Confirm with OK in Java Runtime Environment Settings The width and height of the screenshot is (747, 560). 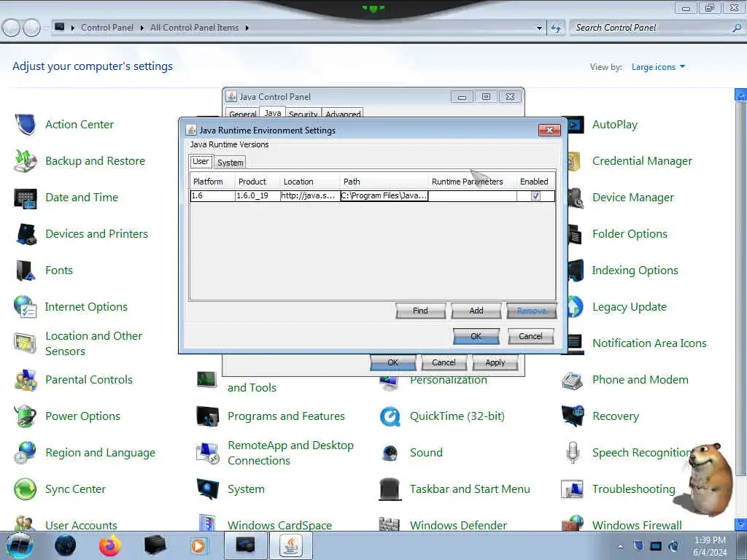coord(476,336)
